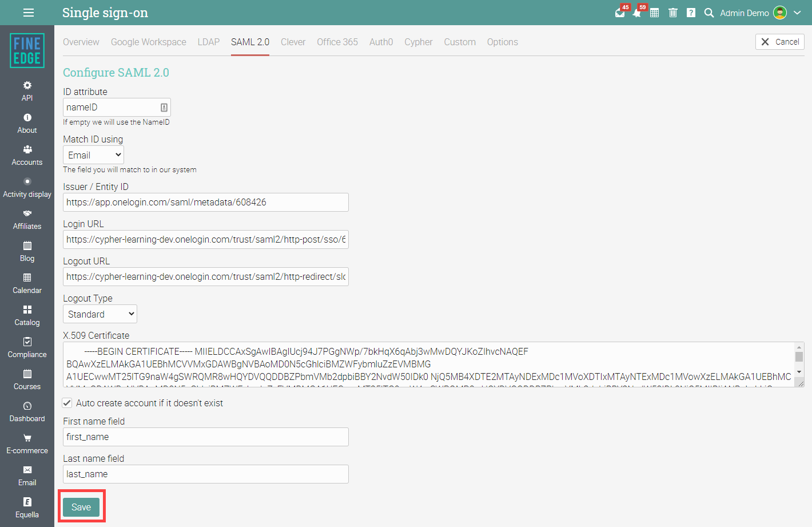
Task: Switch to the LDAP tab
Action: 209,42
